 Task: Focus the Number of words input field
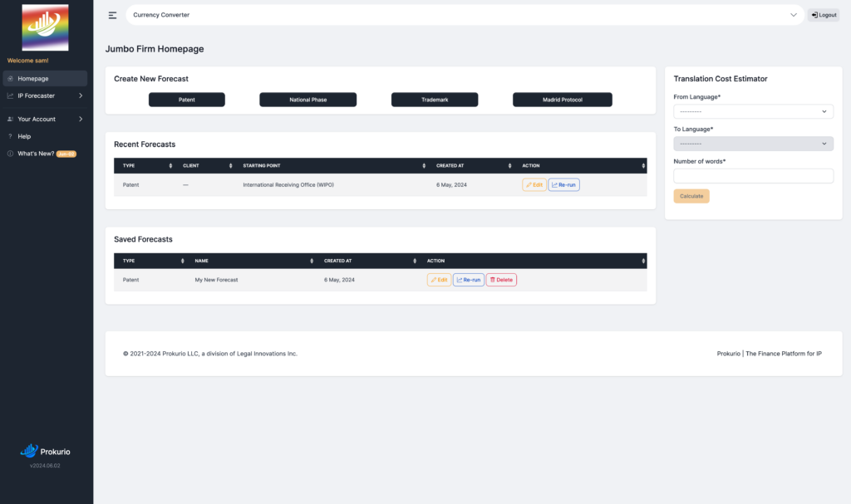click(x=753, y=176)
